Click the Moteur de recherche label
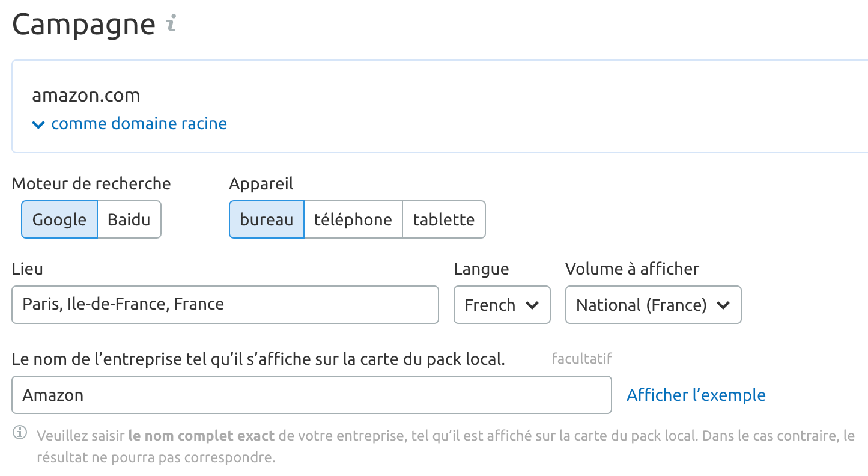This screenshot has width=868, height=476. click(x=91, y=183)
